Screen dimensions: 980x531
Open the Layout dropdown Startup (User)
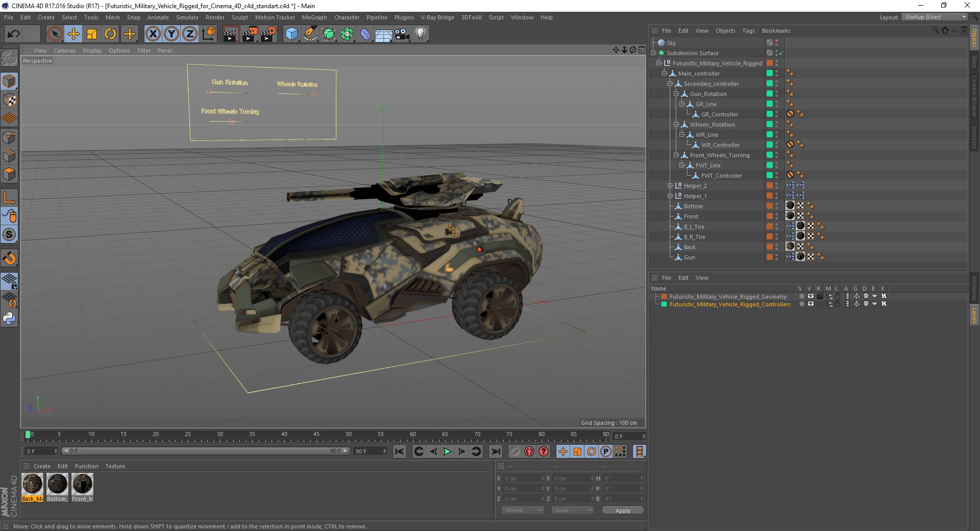pyautogui.click(x=935, y=17)
